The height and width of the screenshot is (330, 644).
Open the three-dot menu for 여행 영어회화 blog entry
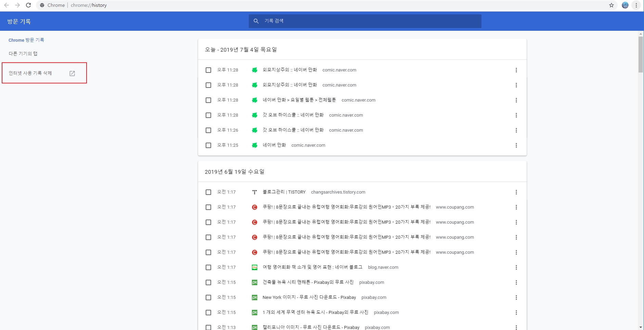pyautogui.click(x=516, y=267)
